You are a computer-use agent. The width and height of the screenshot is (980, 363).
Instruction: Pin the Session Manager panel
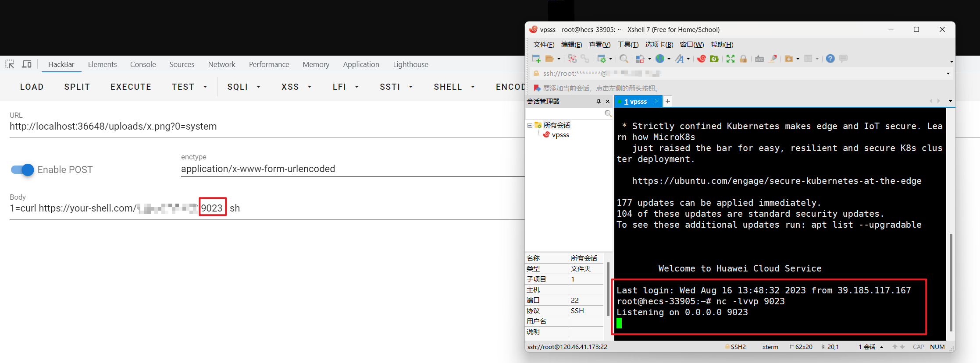point(599,101)
